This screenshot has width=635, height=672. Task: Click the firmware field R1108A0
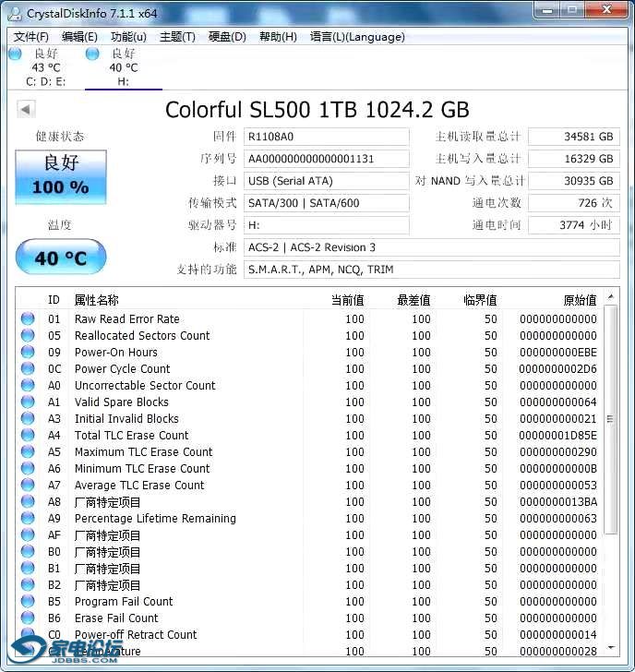tap(326, 137)
